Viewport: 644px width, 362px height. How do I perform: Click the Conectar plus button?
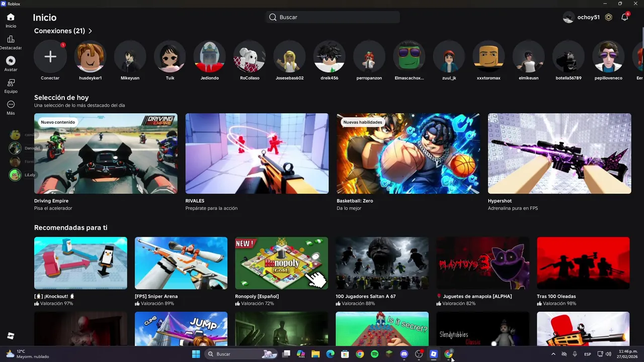point(50,57)
